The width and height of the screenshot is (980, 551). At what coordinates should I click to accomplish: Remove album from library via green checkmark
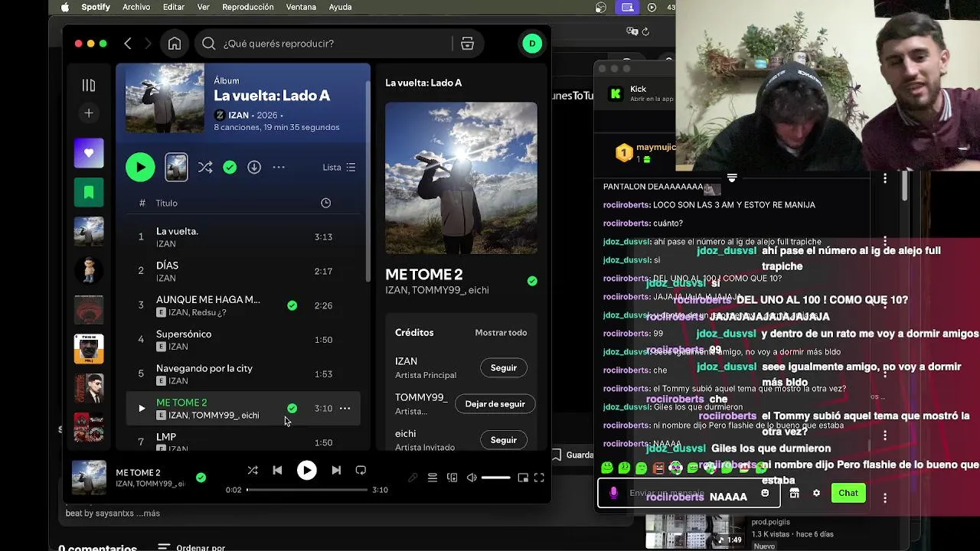coord(230,167)
